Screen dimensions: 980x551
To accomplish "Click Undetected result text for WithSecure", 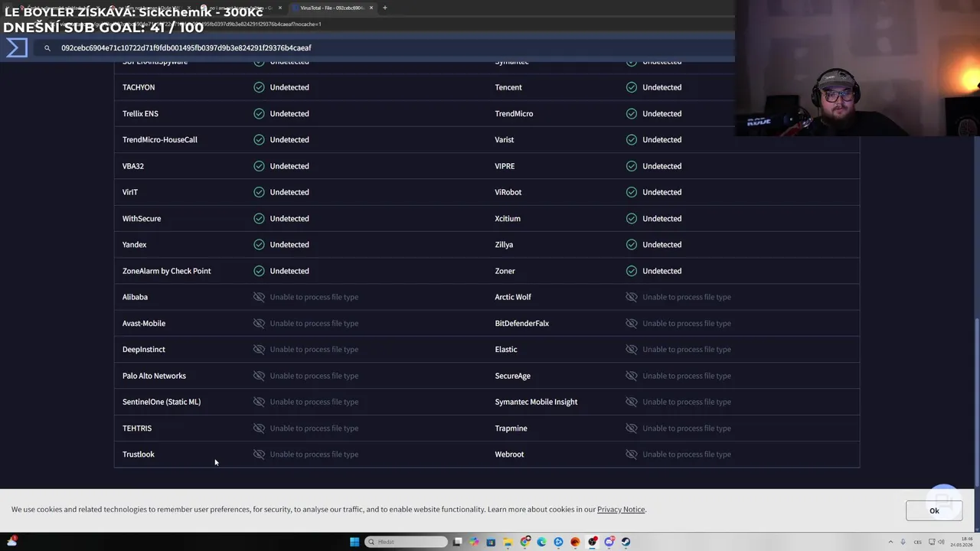I will click(x=289, y=218).
